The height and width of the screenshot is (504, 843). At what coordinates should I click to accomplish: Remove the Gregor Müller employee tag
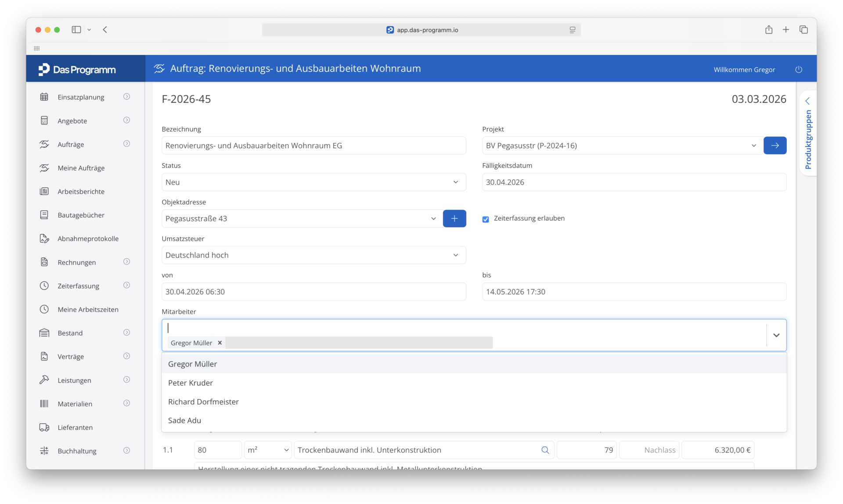point(220,343)
